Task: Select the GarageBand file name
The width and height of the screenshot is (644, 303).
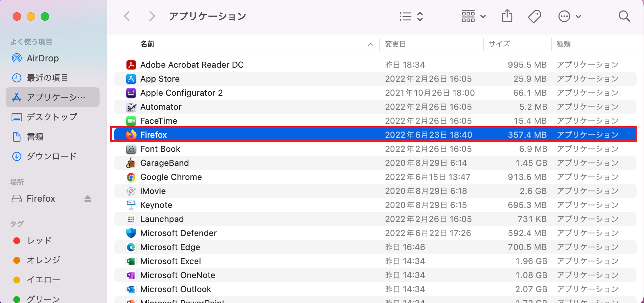Action: coord(164,163)
